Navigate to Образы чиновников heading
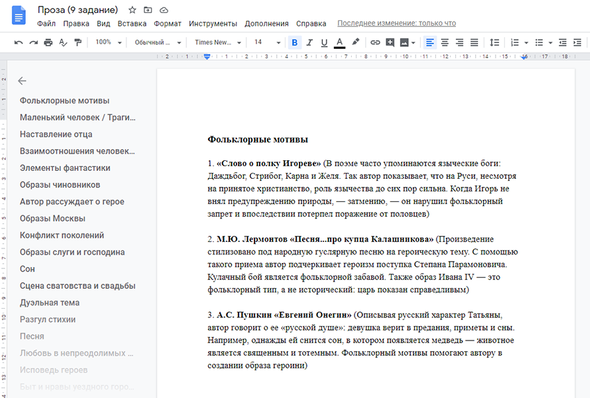Viewport: 590px width, 398px height. tap(60, 185)
